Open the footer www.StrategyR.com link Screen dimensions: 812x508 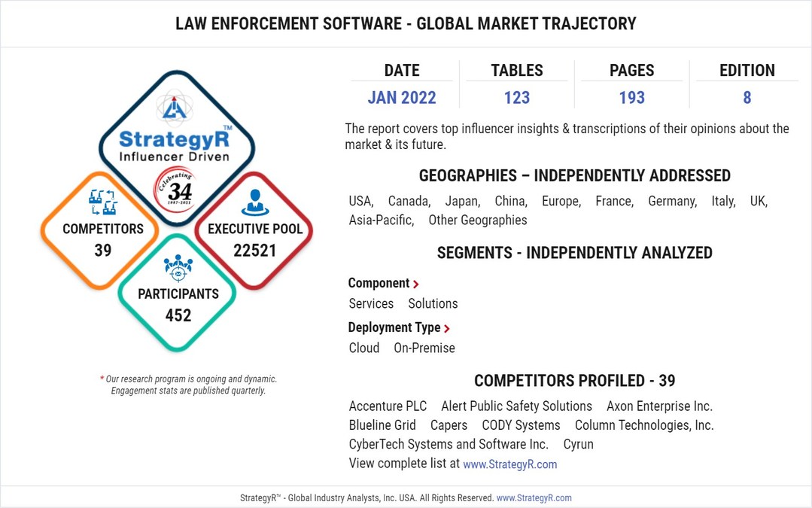tap(534, 497)
